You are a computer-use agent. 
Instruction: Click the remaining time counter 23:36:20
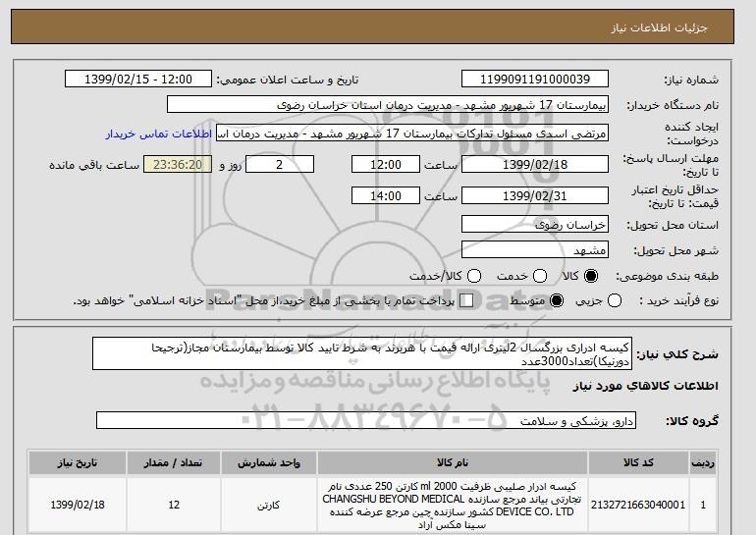pos(178,164)
